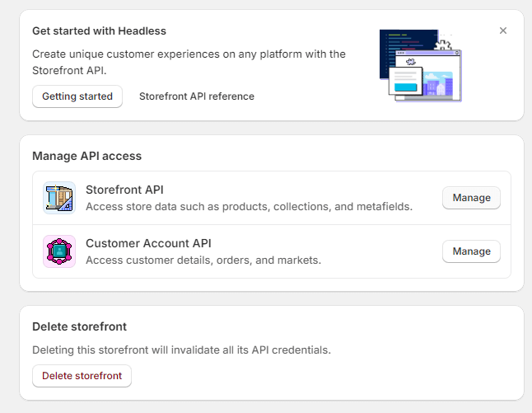This screenshot has width=532, height=413.
Task: Click the warning about invalidating API credentials
Action: click(181, 350)
